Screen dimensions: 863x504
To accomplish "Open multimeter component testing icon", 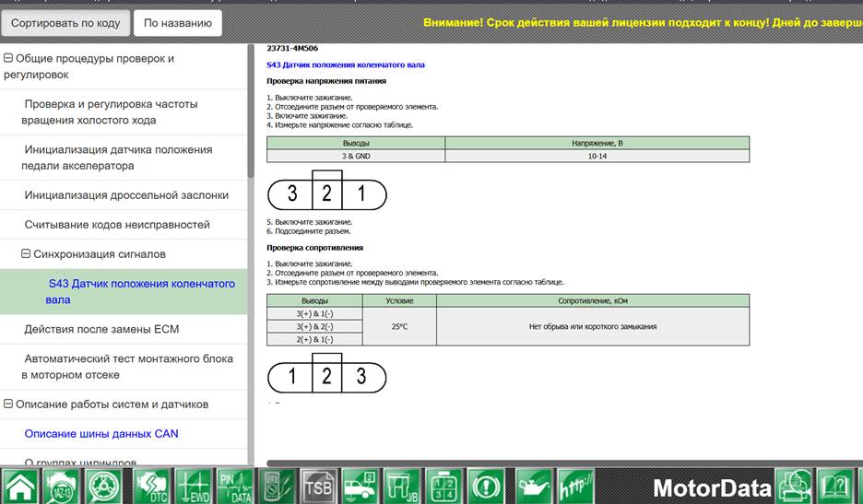I will tap(278, 486).
